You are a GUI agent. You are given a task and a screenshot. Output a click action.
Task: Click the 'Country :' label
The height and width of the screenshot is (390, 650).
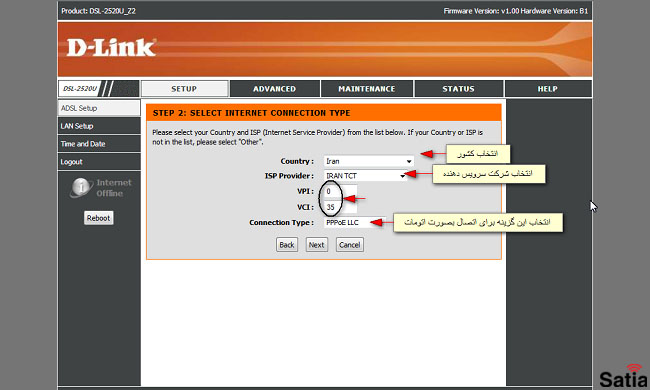pyautogui.click(x=297, y=161)
